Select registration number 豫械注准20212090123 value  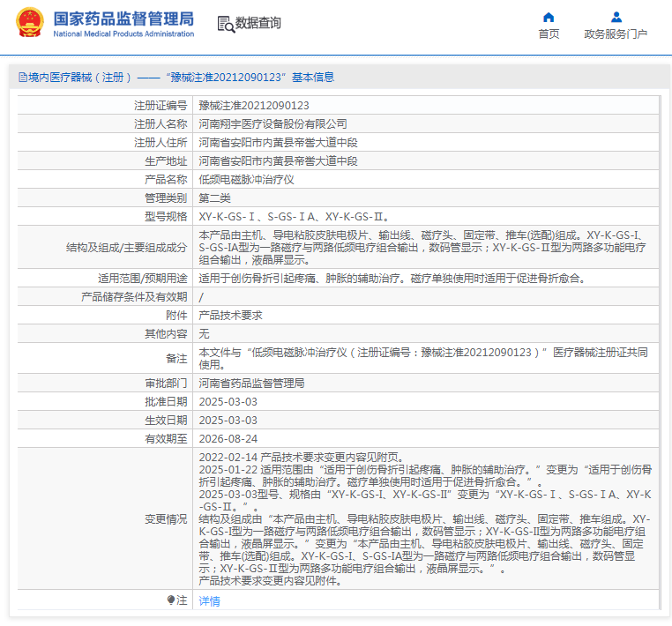(254, 106)
